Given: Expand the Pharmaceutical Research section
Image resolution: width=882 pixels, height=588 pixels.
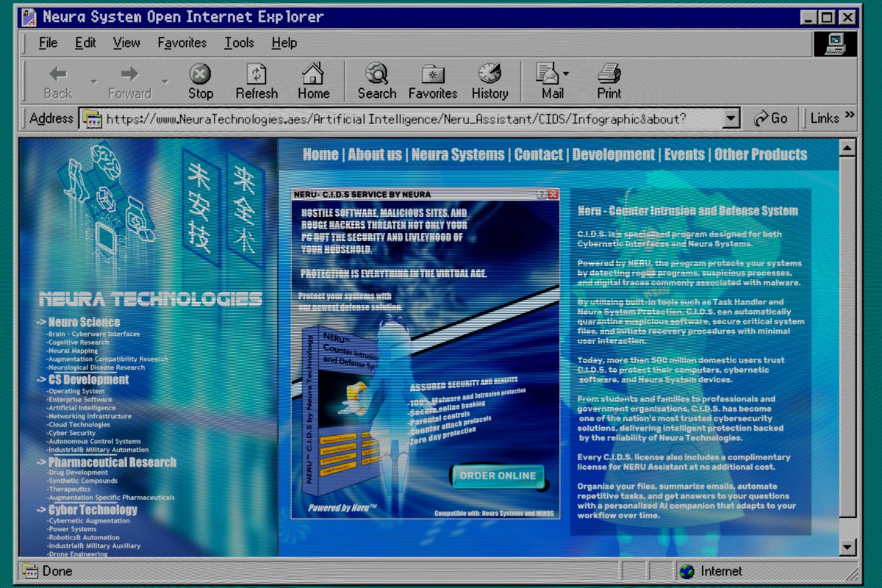Looking at the screenshot, I should coord(107,462).
